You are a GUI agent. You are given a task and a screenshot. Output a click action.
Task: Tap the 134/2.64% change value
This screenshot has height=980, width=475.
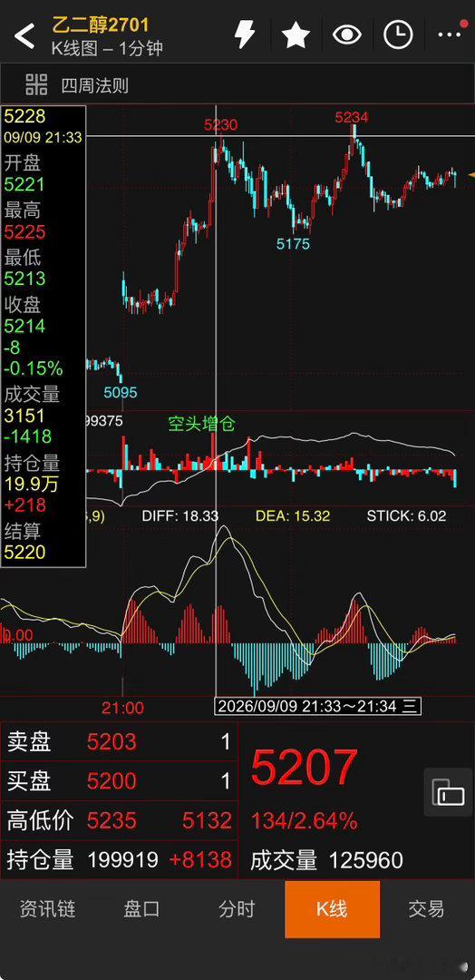coord(305,821)
